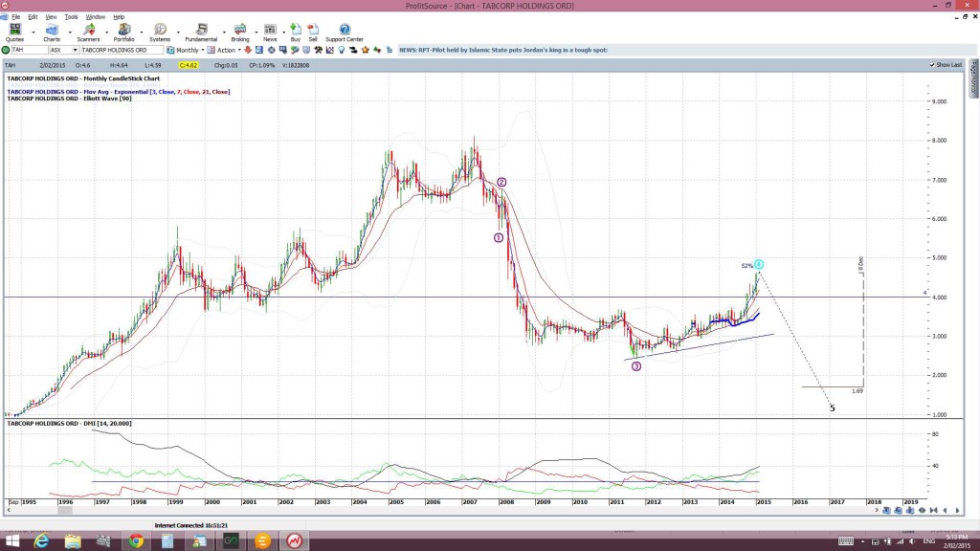The image size is (980, 551).
Task: Click the wave 4 marker on the chart
Action: pos(758,264)
